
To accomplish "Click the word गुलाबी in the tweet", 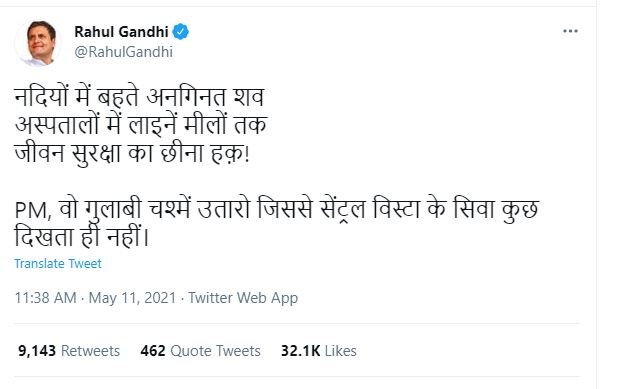I will tap(112, 210).
